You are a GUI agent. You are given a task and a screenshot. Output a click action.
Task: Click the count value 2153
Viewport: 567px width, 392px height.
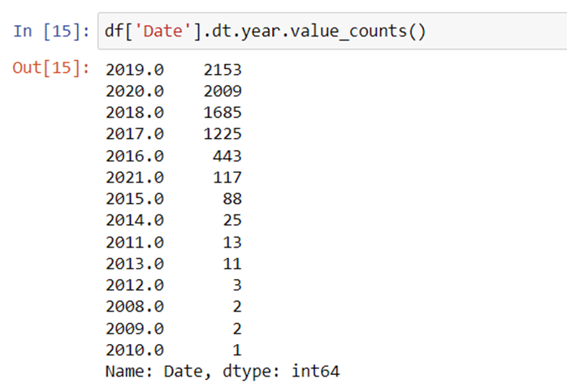point(223,70)
